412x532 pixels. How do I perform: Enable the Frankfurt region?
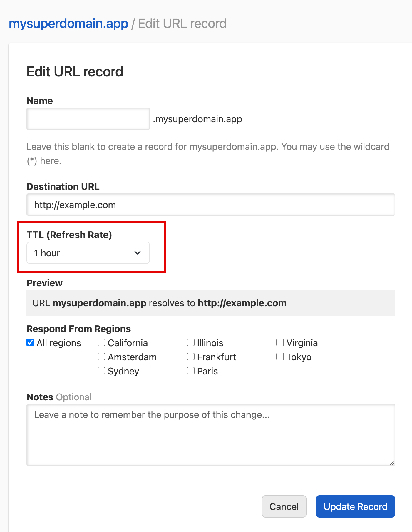(190, 356)
